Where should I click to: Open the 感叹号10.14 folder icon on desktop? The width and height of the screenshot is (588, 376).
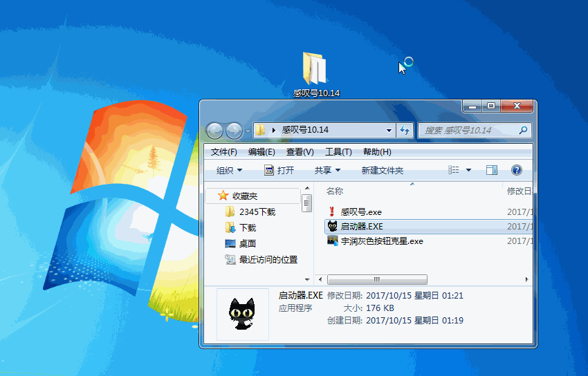tap(315, 70)
